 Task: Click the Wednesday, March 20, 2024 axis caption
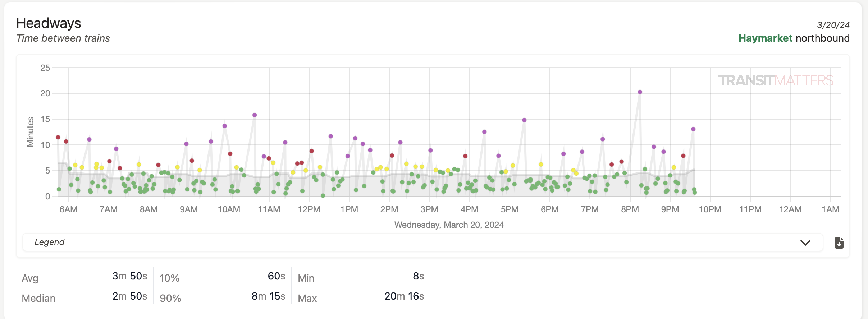(x=449, y=225)
